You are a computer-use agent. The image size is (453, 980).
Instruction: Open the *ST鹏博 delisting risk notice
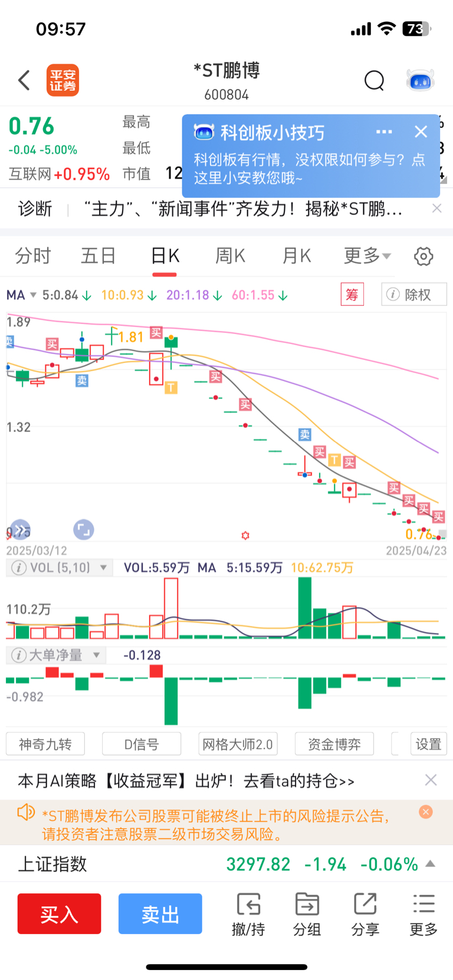point(217,825)
